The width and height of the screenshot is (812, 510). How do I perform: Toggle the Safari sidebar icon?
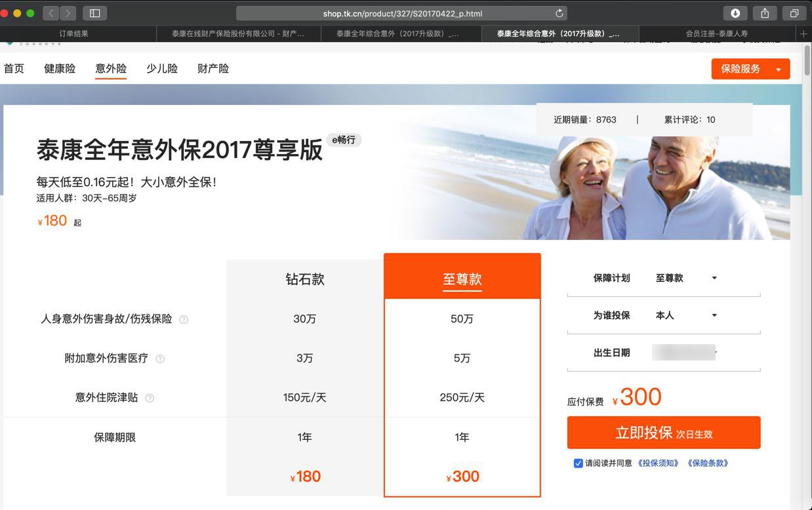pos(94,13)
